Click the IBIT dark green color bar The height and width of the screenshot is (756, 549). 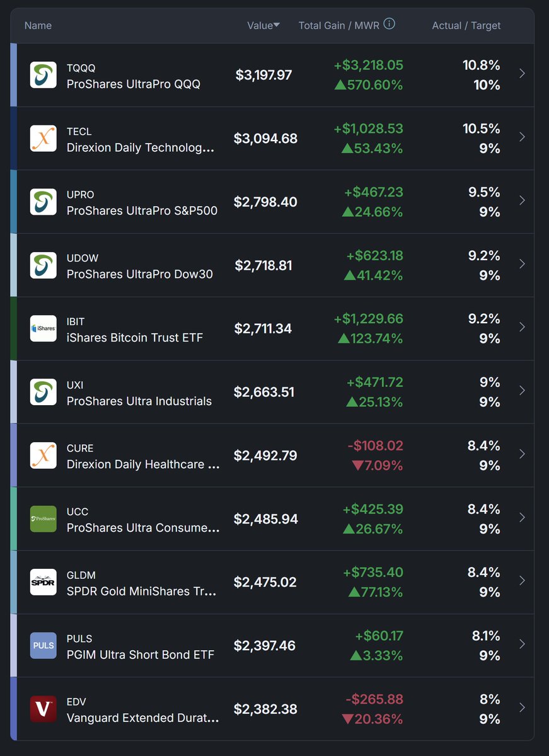(x=13, y=329)
